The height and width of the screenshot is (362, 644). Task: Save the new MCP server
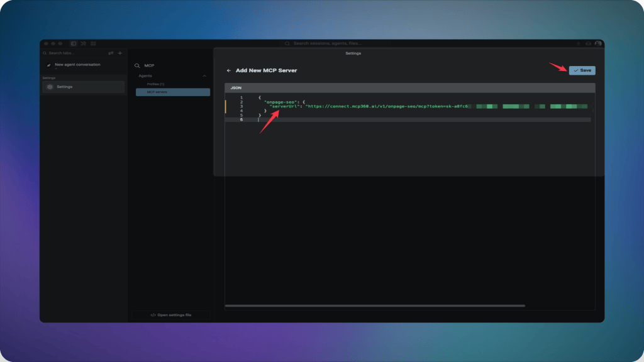click(582, 70)
